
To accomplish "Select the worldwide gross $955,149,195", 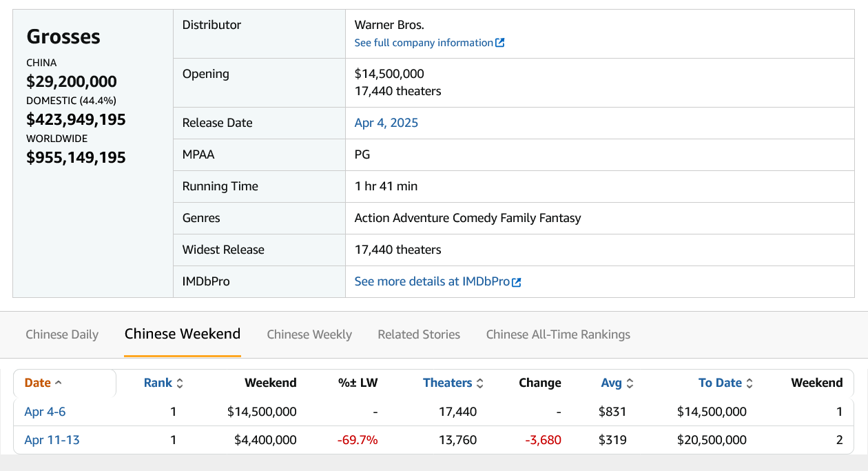I will 76,157.
